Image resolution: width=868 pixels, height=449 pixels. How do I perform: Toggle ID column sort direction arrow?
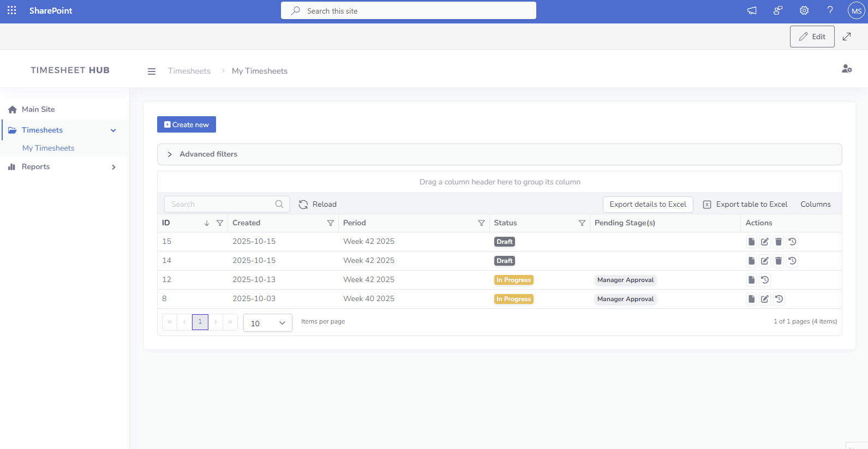pyautogui.click(x=207, y=223)
